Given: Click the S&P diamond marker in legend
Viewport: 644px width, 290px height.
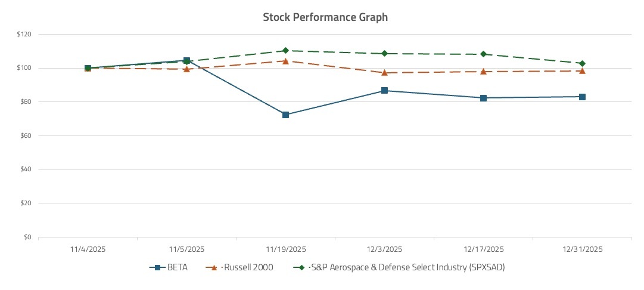Looking at the screenshot, I should click(301, 267).
